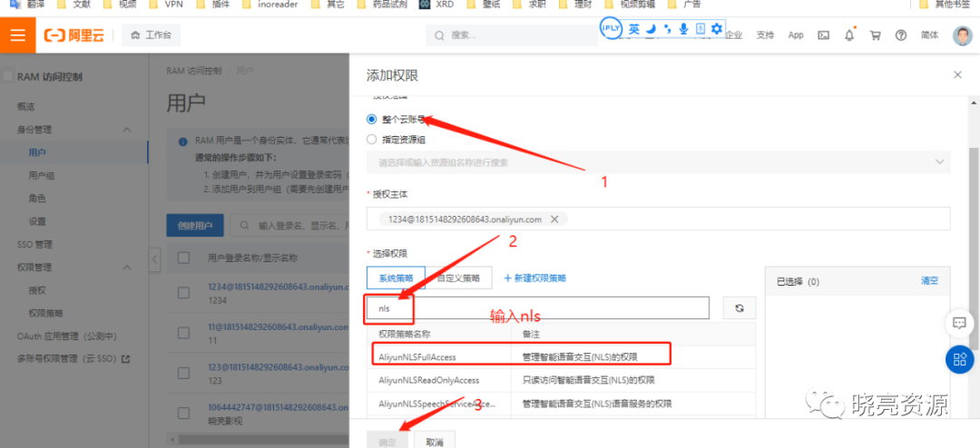Click the 确定 button
Image resolution: width=980 pixels, height=448 pixels.
387,441
